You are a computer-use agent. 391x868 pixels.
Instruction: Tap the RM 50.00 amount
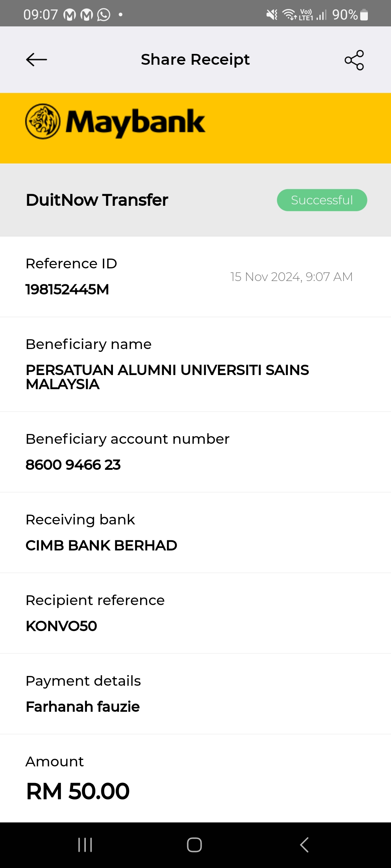pos(78,791)
